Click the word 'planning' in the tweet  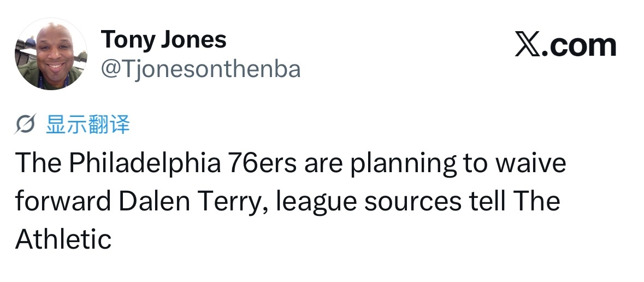(x=404, y=164)
